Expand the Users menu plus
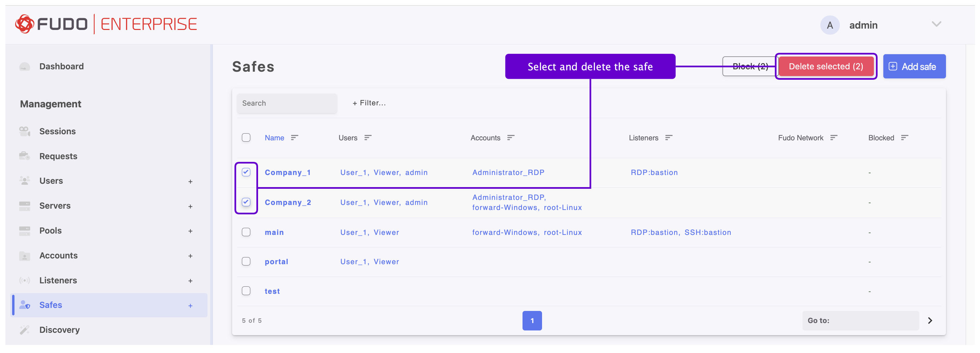Viewport: 980px width, 353px height. click(190, 182)
